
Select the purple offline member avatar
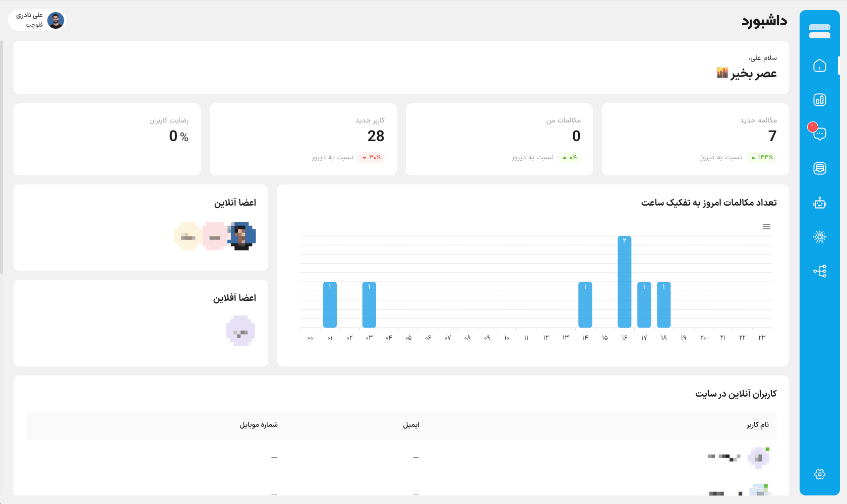[x=240, y=331]
